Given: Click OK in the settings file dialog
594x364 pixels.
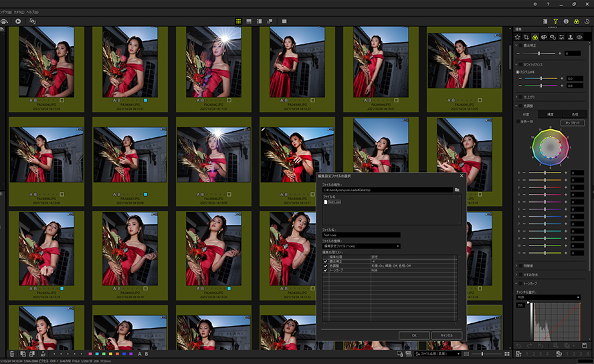Looking at the screenshot, I should (414, 335).
